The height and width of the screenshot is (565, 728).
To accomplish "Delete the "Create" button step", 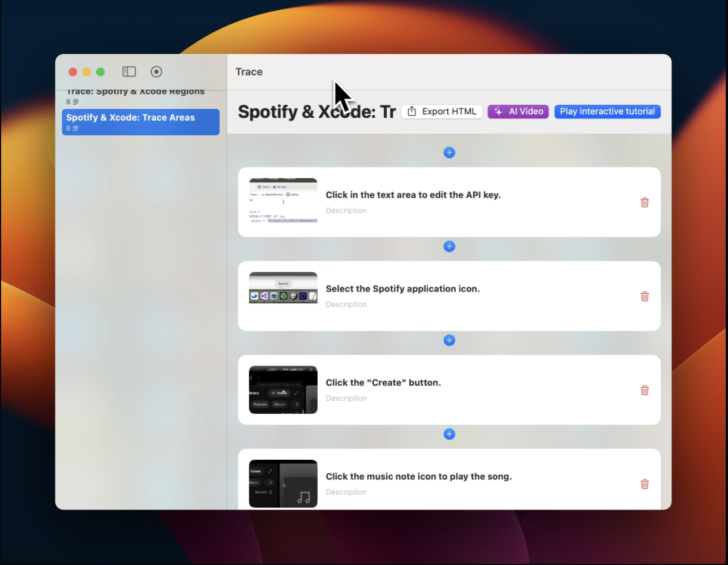I will point(644,391).
